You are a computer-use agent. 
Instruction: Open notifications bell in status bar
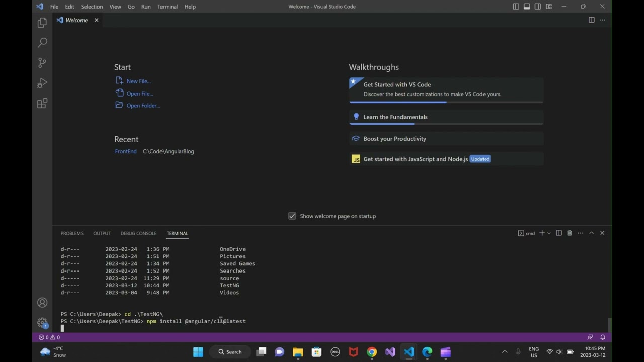pos(603,337)
